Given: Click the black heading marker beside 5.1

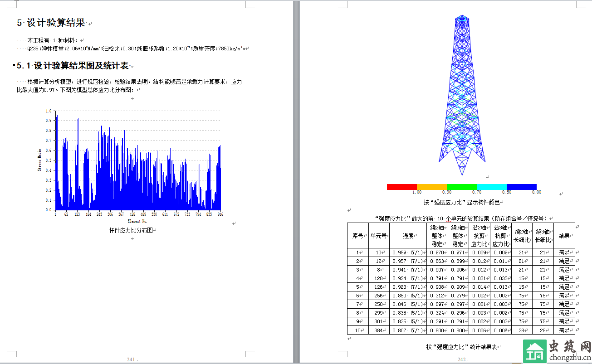Looking at the screenshot, I should click(14, 65).
